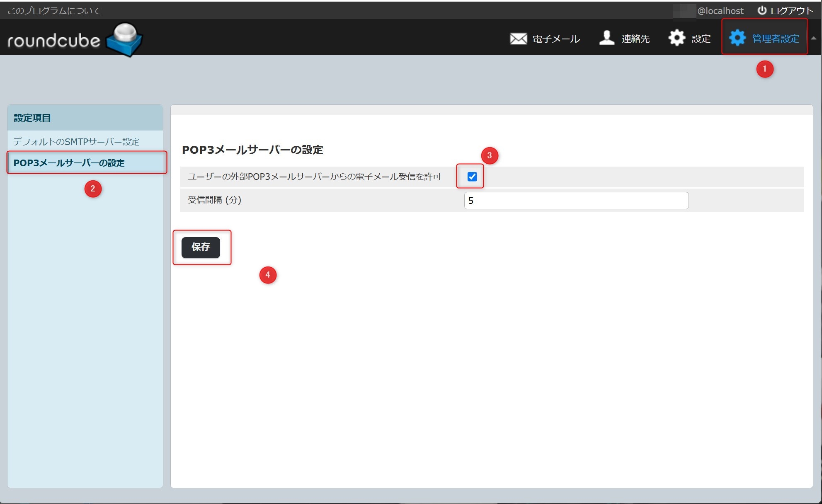Select デフォルトのSMTPサーバー設定 in the sidebar
The height and width of the screenshot is (504, 822).
point(76,142)
